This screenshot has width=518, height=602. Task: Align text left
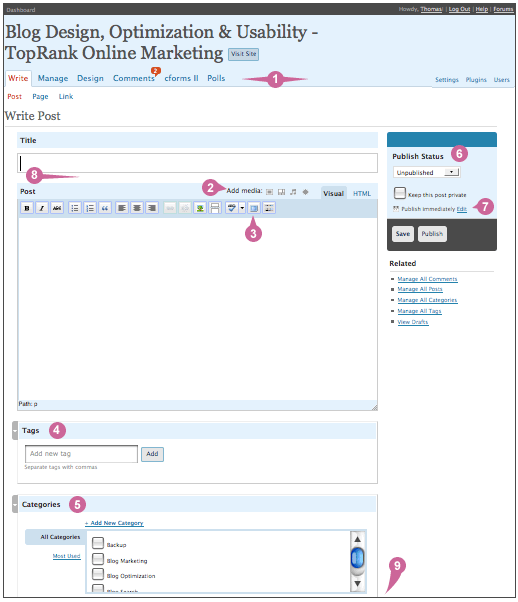point(122,208)
